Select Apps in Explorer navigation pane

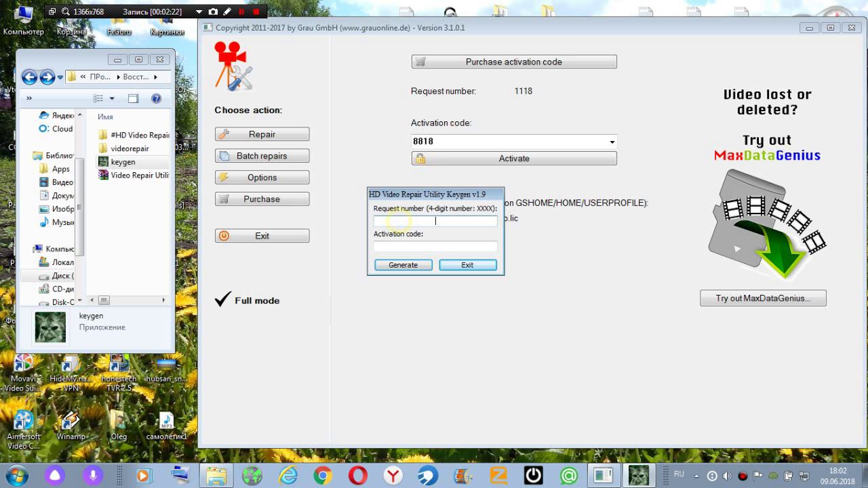pyautogui.click(x=55, y=169)
